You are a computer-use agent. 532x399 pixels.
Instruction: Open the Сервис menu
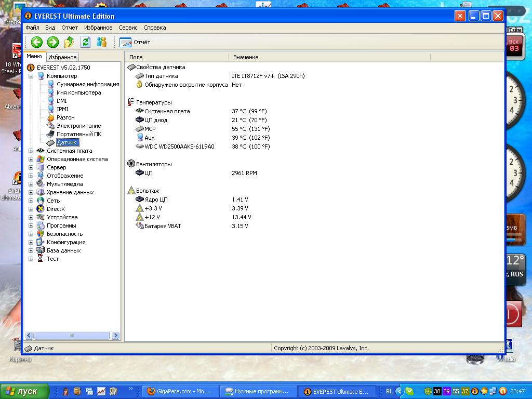tap(128, 28)
